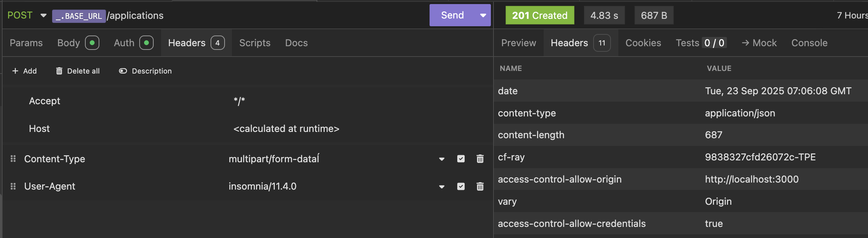Switch to the request Body tab
Screen dimensions: 868x238
point(69,43)
